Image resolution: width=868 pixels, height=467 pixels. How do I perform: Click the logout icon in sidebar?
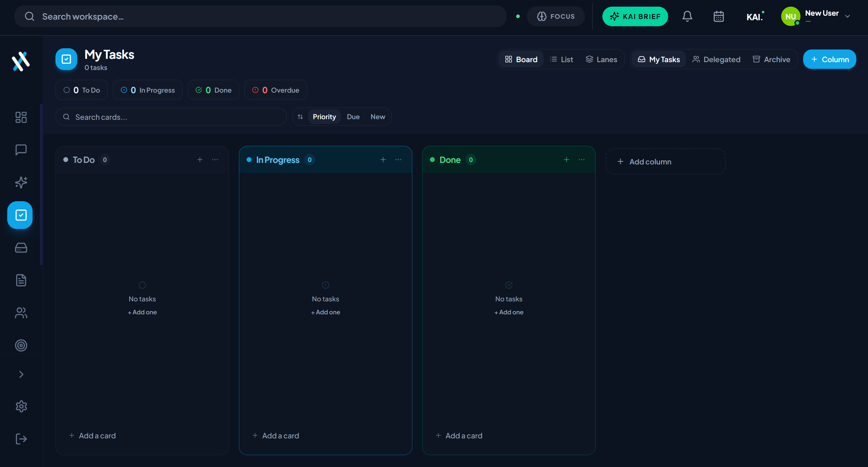click(x=21, y=439)
